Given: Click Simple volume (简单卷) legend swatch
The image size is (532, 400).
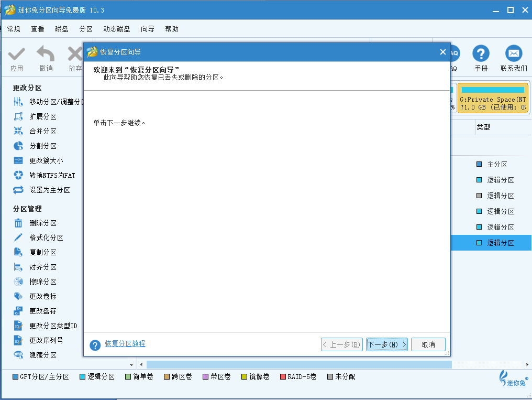Looking at the screenshot, I should pyautogui.click(x=128, y=376).
